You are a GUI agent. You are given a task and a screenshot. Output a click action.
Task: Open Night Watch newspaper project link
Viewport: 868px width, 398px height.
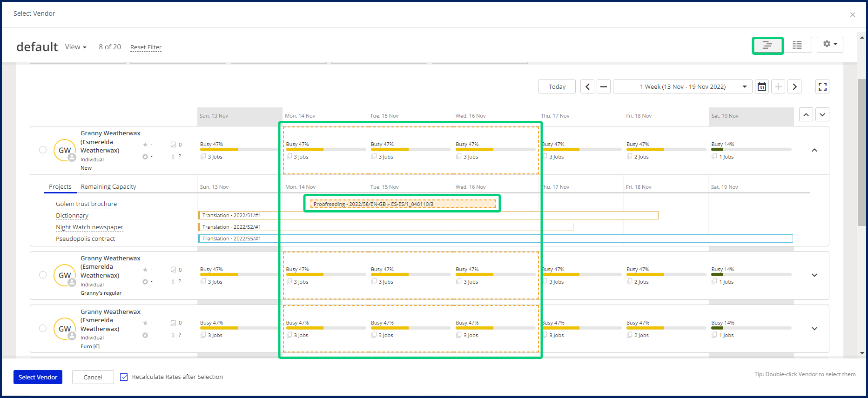point(90,227)
